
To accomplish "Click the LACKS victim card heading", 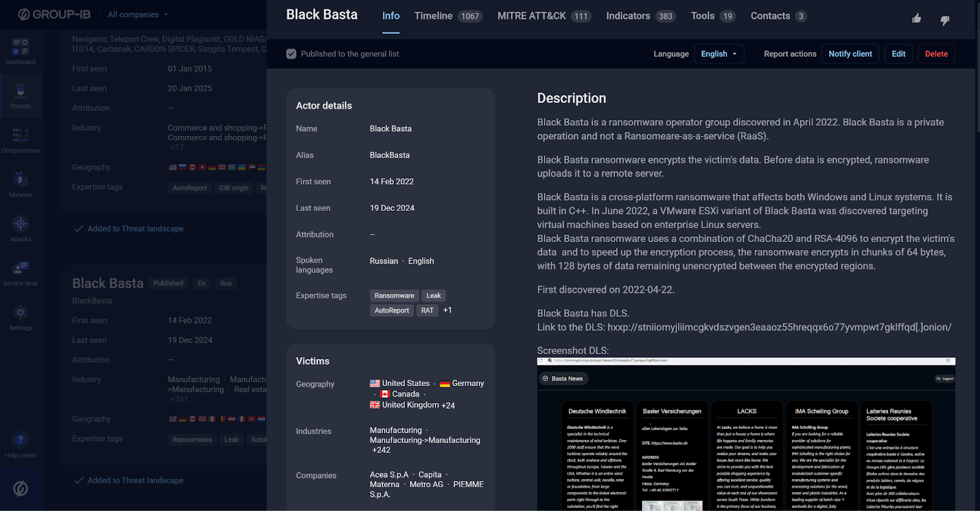I will (747, 411).
